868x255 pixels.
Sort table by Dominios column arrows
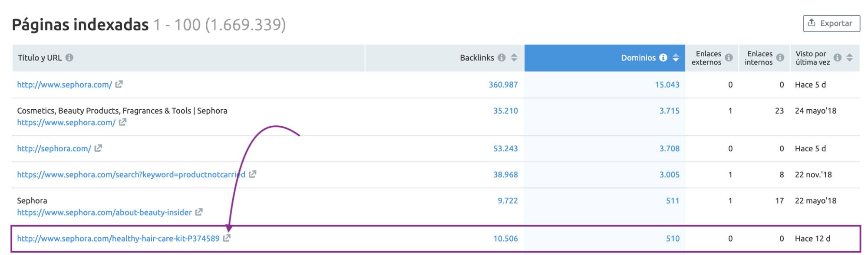(676, 57)
